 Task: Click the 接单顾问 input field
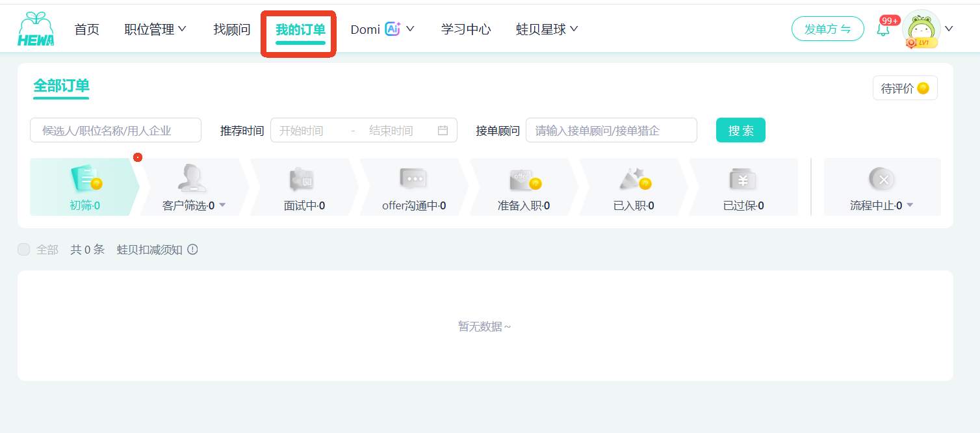612,130
